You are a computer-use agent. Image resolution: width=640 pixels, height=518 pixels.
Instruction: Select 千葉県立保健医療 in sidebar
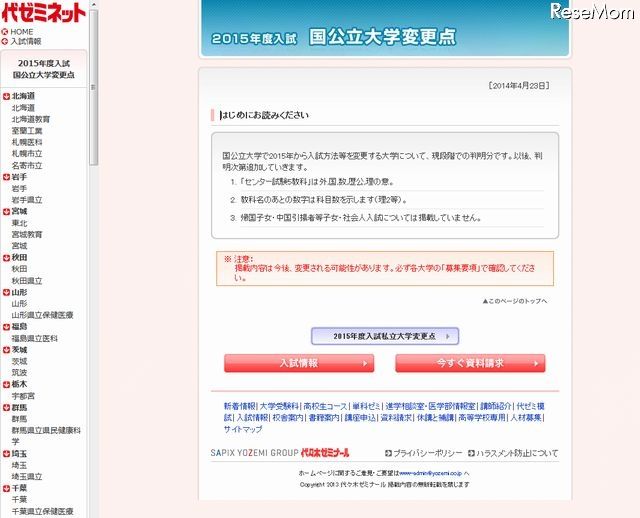pyautogui.click(x=42, y=511)
